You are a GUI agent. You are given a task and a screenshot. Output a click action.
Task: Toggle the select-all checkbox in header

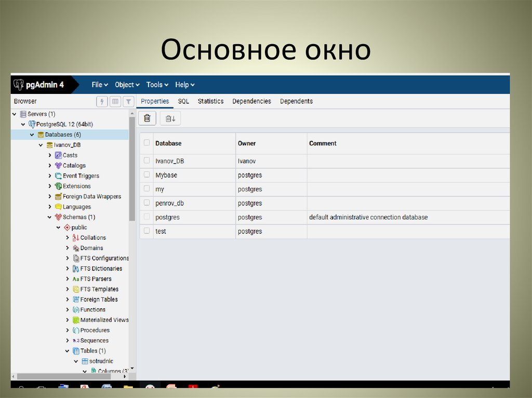(x=147, y=143)
